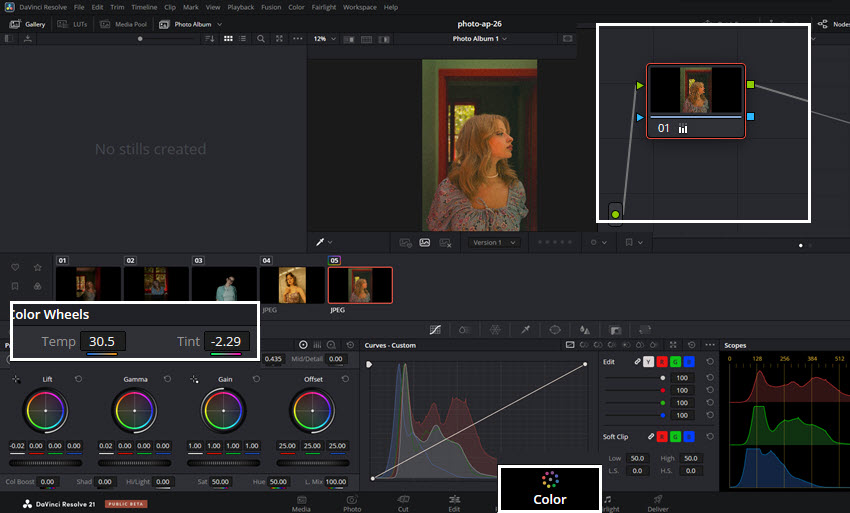This screenshot has height=513, width=850.
Task: Open the File menu
Action: click(x=79, y=7)
